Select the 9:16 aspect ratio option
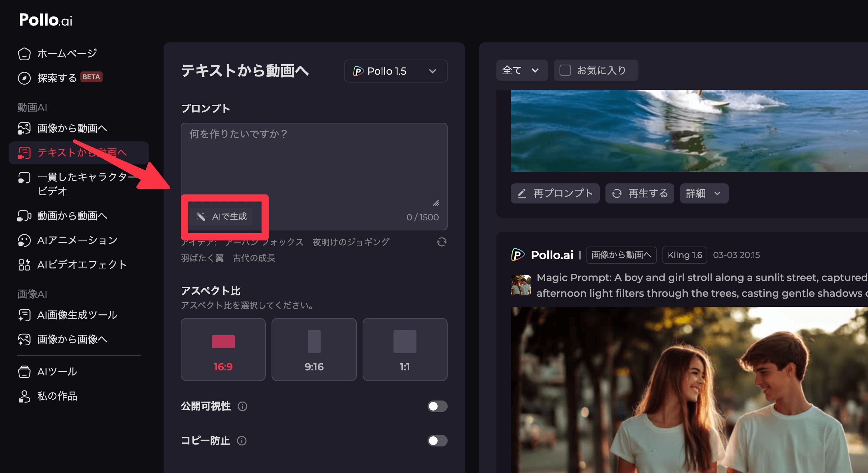The width and height of the screenshot is (868, 473). coord(314,349)
